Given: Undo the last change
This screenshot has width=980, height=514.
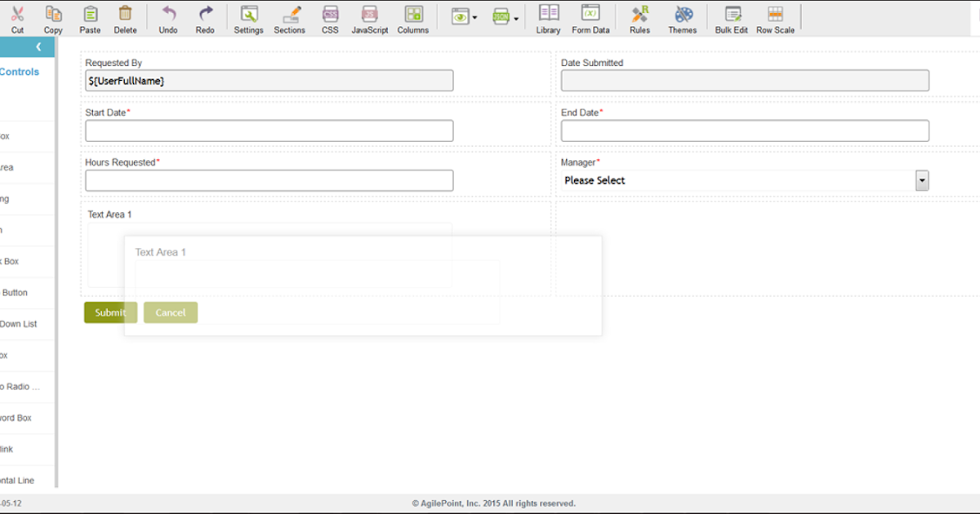Looking at the screenshot, I should (167, 18).
